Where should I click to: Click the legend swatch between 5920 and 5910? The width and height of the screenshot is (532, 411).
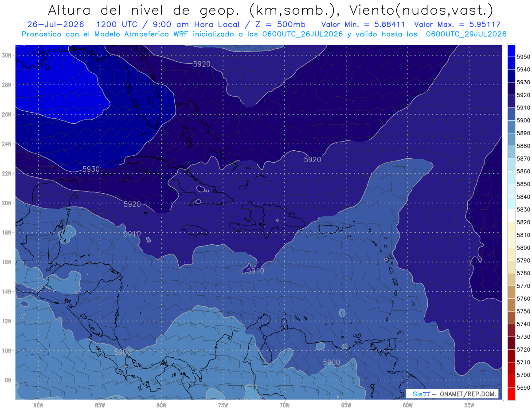511,102
